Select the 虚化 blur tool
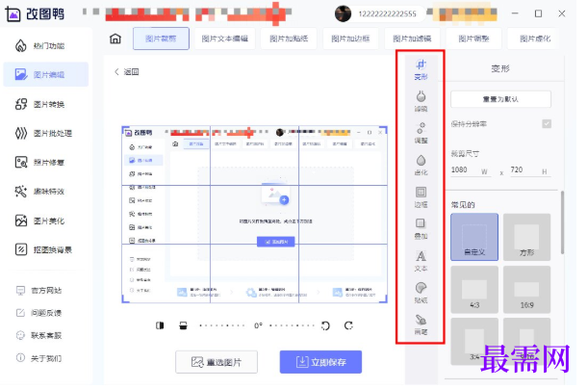 421,166
